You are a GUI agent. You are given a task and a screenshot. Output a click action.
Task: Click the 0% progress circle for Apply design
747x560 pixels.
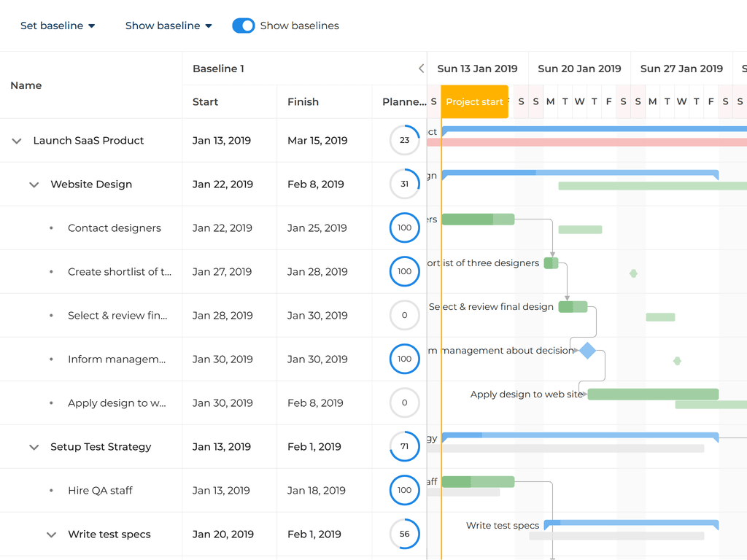[x=404, y=402]
